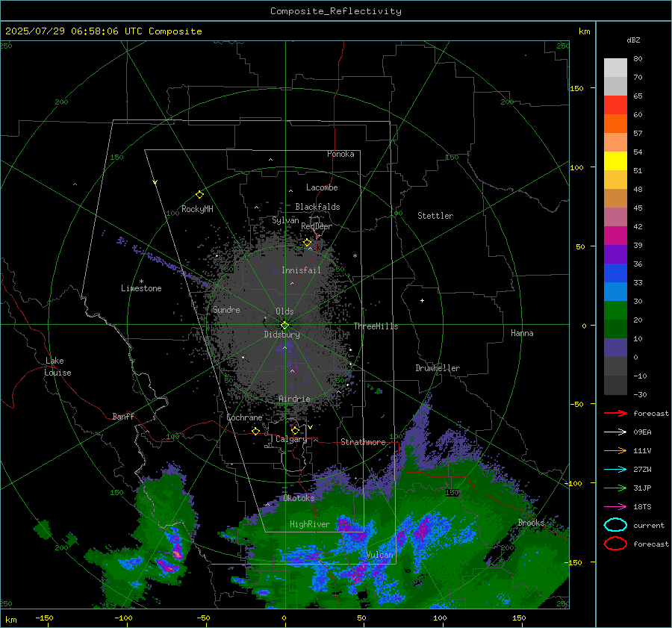672x628 pixels.
Task: Click the Vulcan label
Action: coord(379,555)
